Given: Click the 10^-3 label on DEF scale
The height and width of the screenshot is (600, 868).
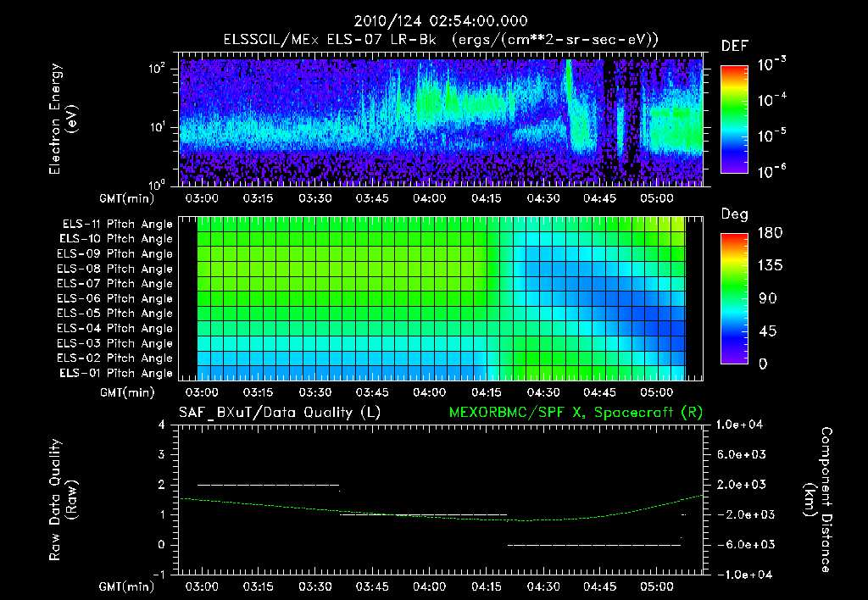Looking at the screenshot, I should pyautogui.click(x=771, y=64).
